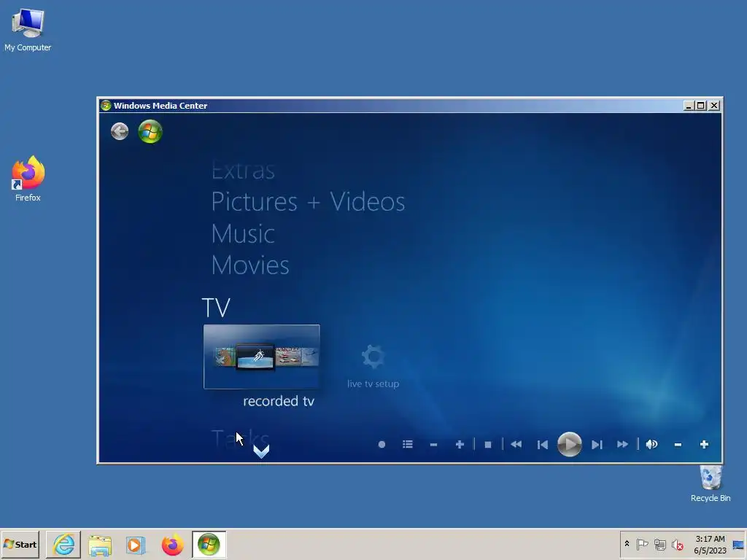Click the network tray icon
This screenshot has height=560, width=747.
(659, 544)
